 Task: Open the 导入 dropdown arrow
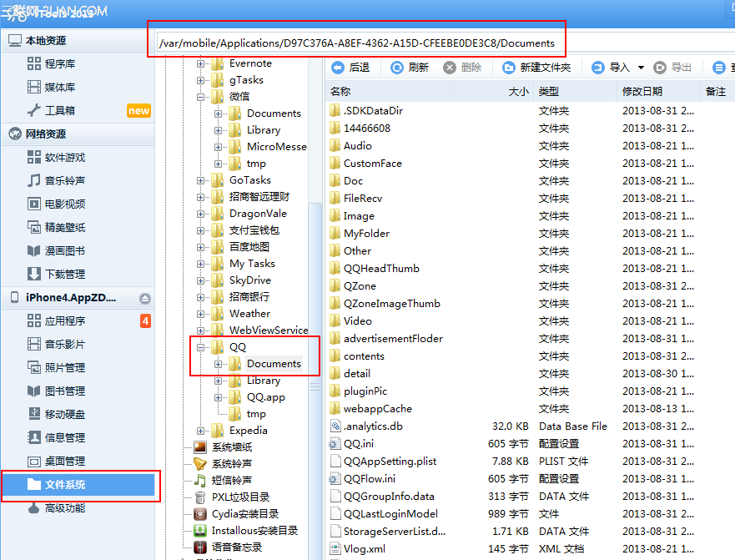[641, 68]
